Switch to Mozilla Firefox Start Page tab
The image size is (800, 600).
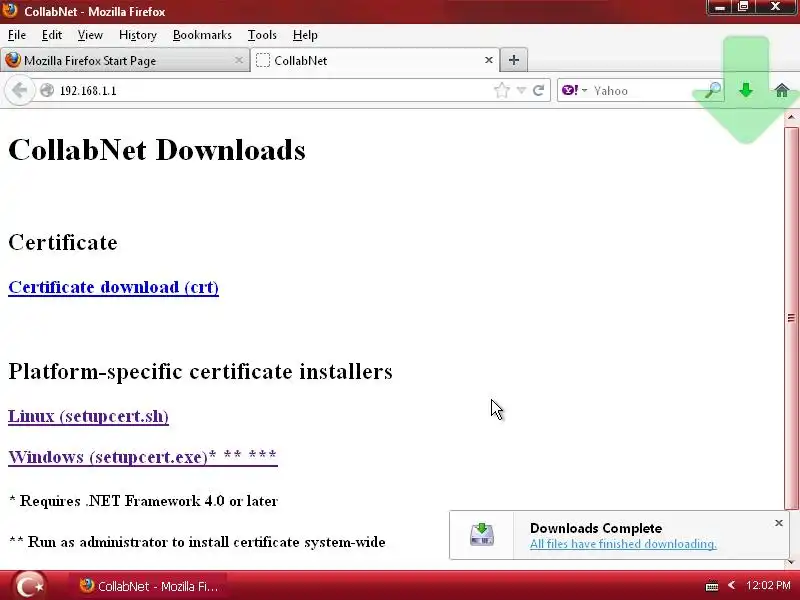(x=125, y=60)
